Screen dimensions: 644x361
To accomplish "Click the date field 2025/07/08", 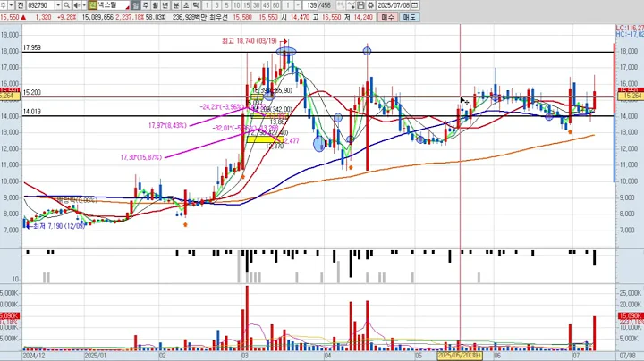I will tap(394, 5).
